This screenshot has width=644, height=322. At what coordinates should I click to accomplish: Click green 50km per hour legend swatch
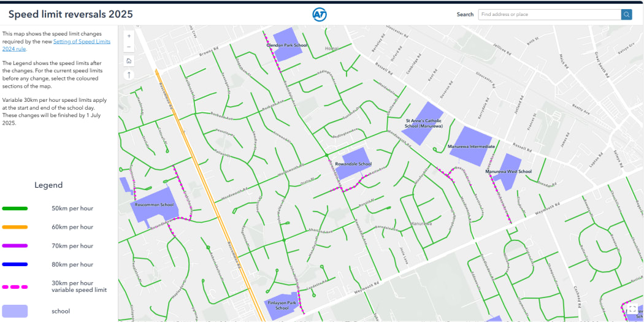click(x=15, y=209)
